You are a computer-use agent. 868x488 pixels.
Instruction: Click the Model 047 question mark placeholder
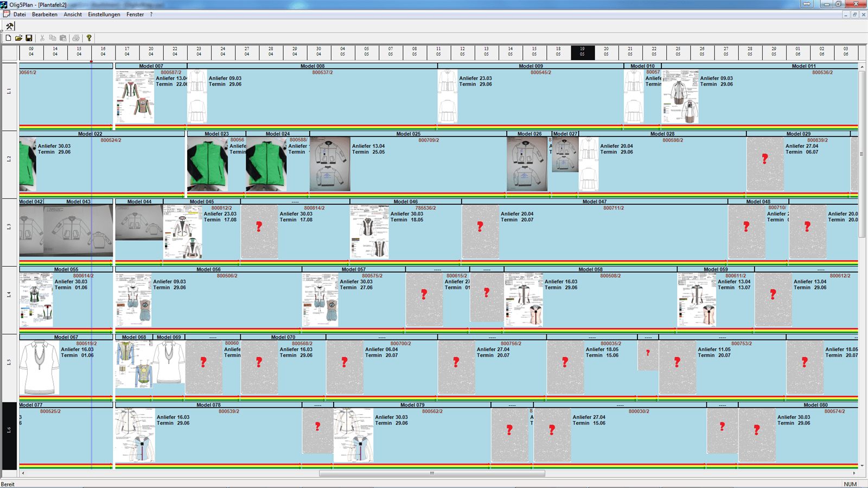(x=480, y=232)
